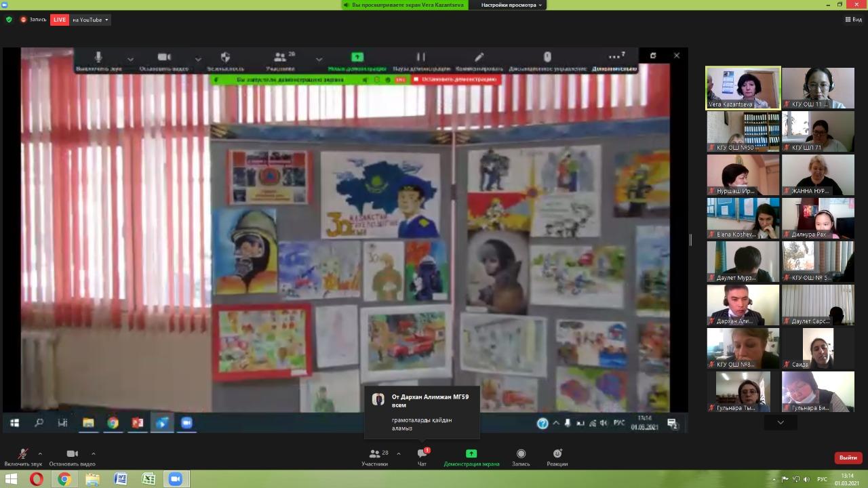Unmute microphone with Включить звук
Viewport: 868px width, 488px height.
[23, 457]
